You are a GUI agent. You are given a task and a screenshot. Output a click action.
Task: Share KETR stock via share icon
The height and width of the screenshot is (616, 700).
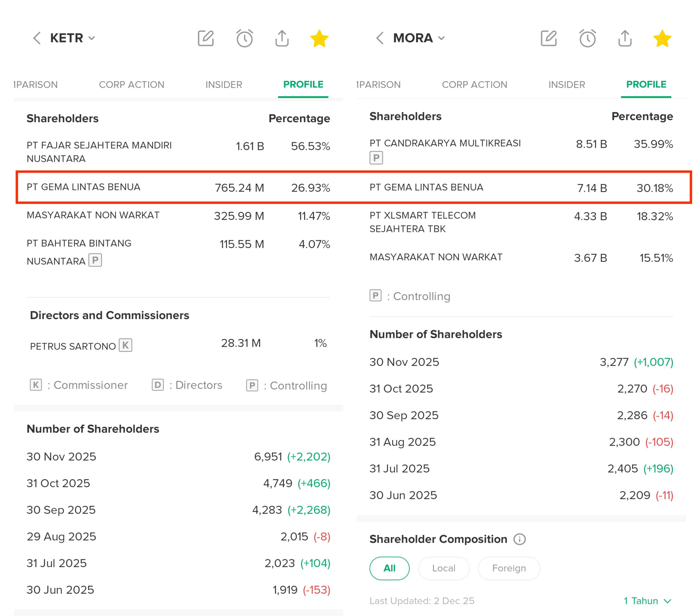click(x=282, y=38)
